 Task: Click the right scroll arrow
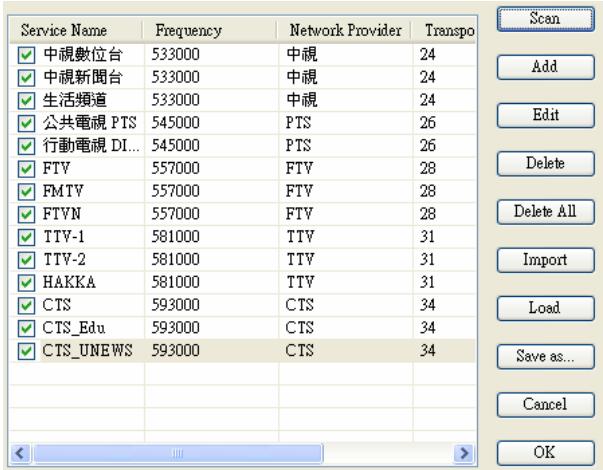464,453
